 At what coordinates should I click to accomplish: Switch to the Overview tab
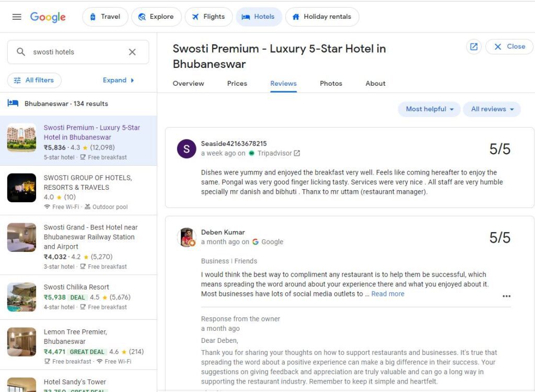[x=188, y=84]
